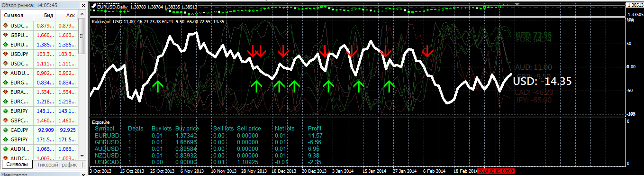This screenshot has width=644, height=176.
Task: Select the CADJPY symbol name
Action: point(19,130)
